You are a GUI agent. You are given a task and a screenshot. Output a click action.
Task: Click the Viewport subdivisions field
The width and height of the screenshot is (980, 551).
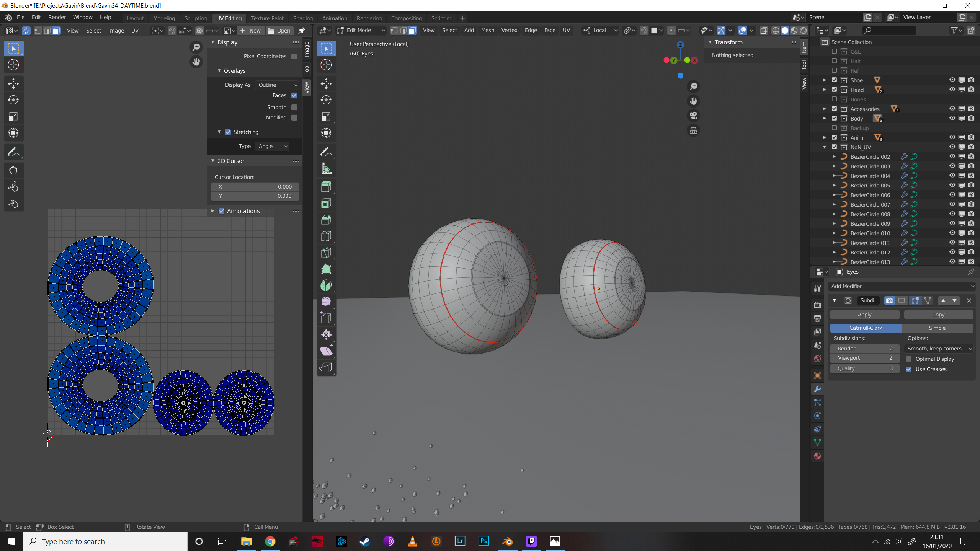pyautogui.click(x=864, y=358)
